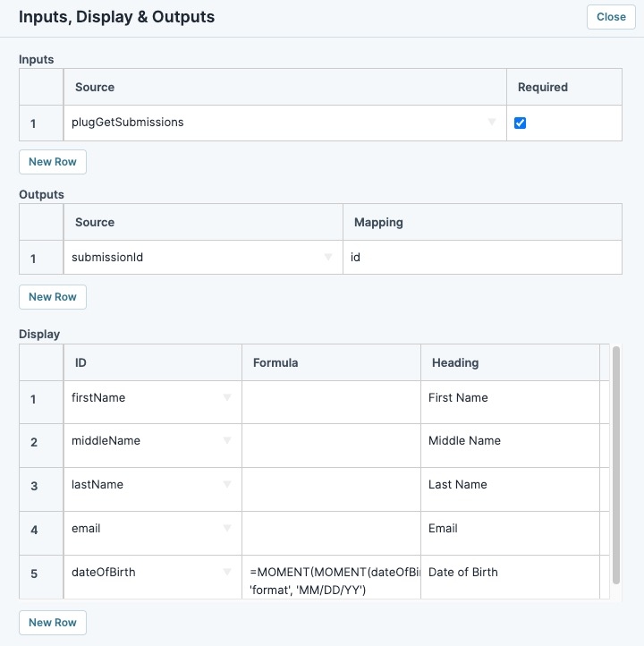Add a New Row under Outputs
The width and height of the screenshot is (644, 646).
click(53, 297)
